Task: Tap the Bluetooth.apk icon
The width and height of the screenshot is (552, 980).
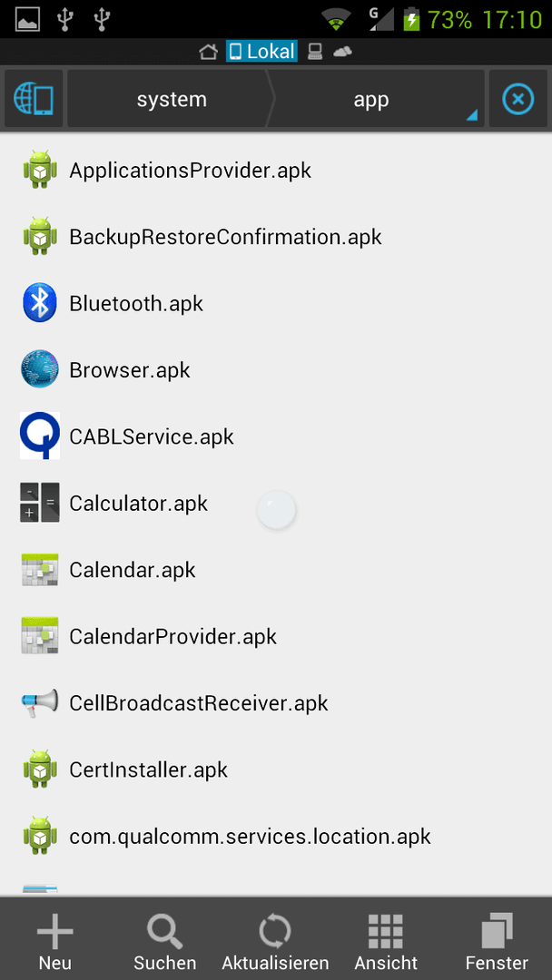Action: 40,303
